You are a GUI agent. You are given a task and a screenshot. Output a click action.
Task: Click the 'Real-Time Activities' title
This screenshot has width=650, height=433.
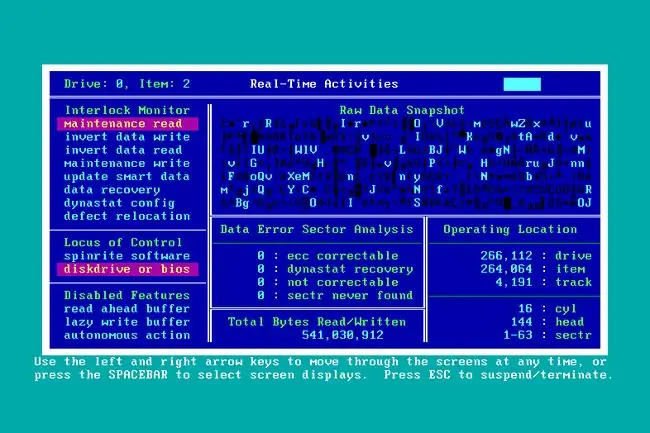pyautogui.click(x=324, y=84)
